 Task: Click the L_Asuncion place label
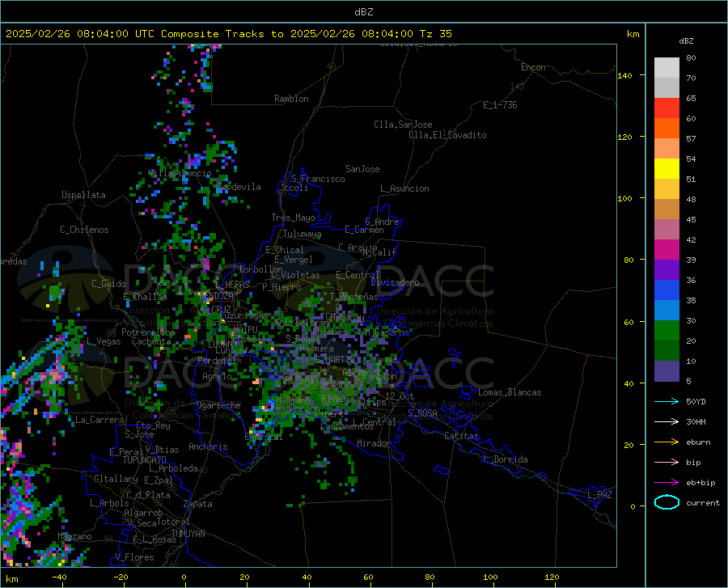pos(404,188)
